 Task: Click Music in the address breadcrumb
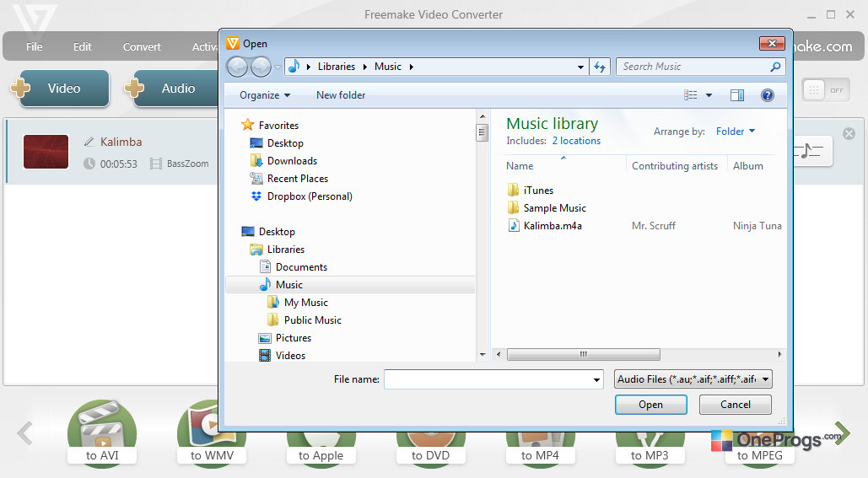click(387, 67)
